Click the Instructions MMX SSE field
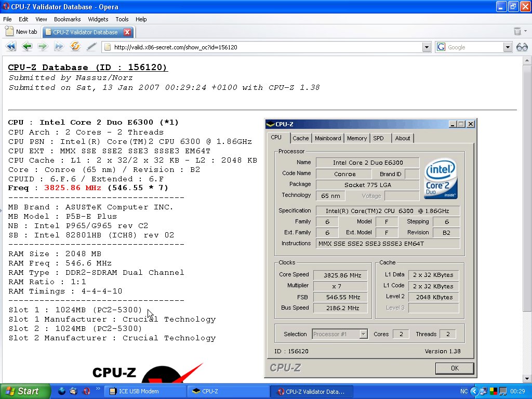The image size is (532, 399). 388,244
